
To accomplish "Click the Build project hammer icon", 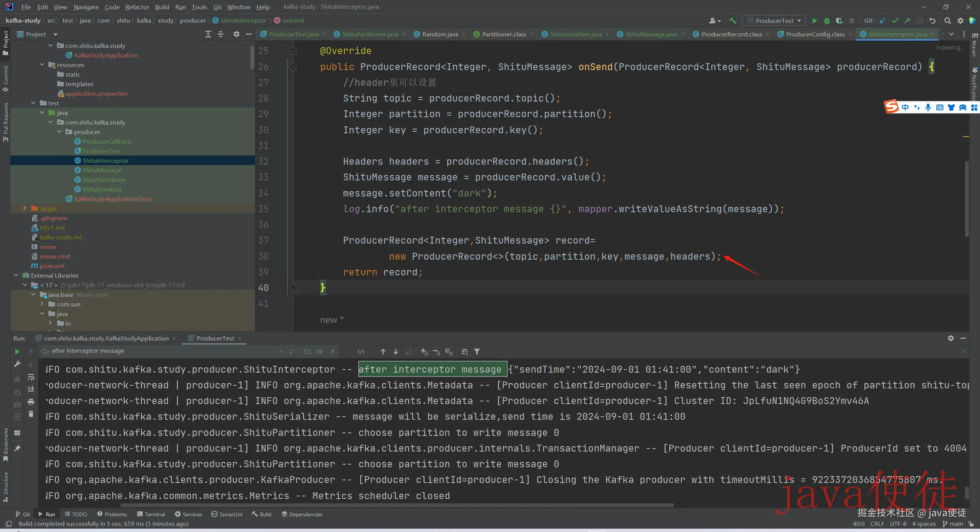I will tap(733, 21).
